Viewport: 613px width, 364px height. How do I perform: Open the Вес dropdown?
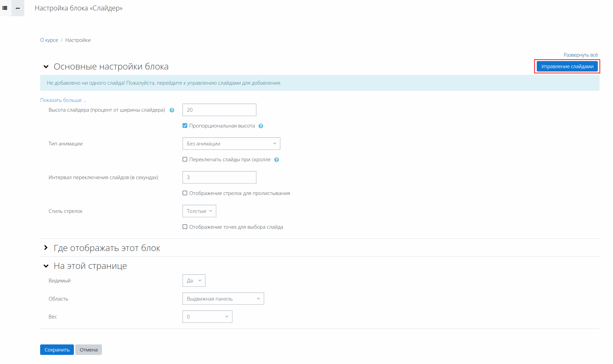(207, 316)
